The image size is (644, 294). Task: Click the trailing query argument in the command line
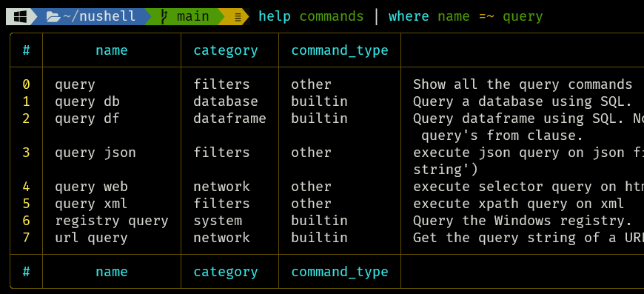coord(523,17)
